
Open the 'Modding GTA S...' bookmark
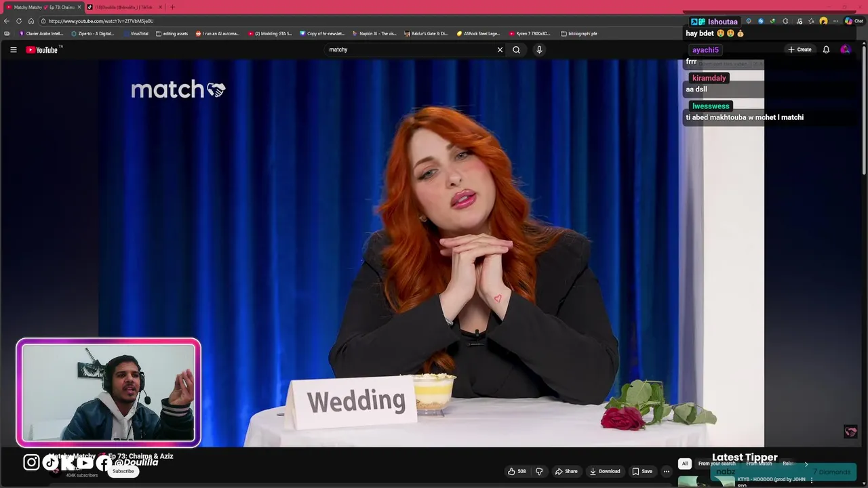tap(270, 33)
